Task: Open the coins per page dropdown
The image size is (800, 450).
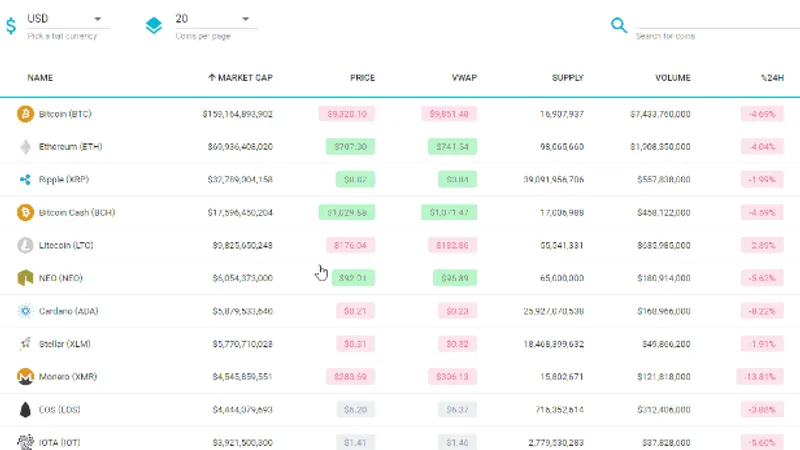Action: (212, 19)
